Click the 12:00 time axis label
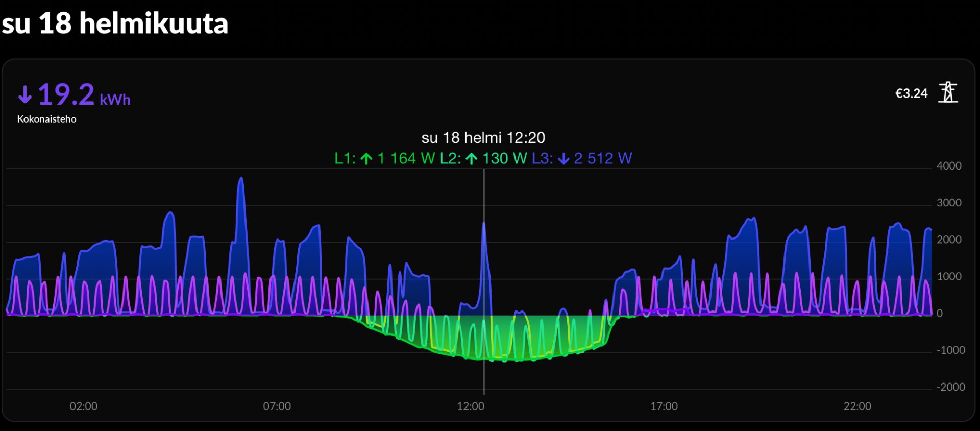Screen dimensions: 980x431 tap(471, 406)
